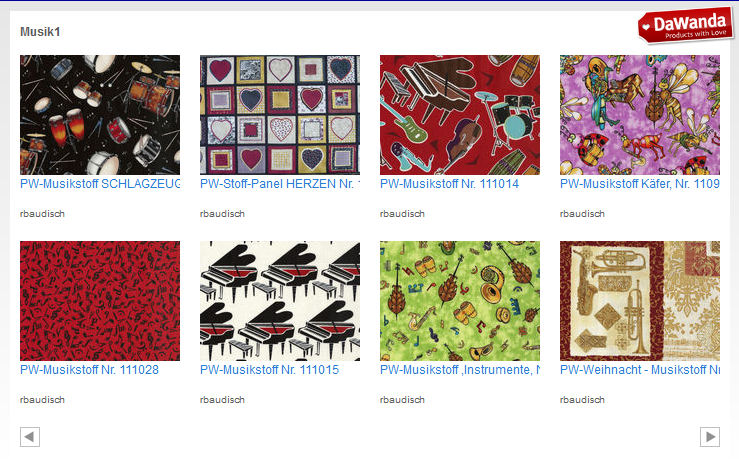Open the green instruments fabric thumbnail
Image resolution: width=739 pixels, height=467 pixels.
(460, 301)
